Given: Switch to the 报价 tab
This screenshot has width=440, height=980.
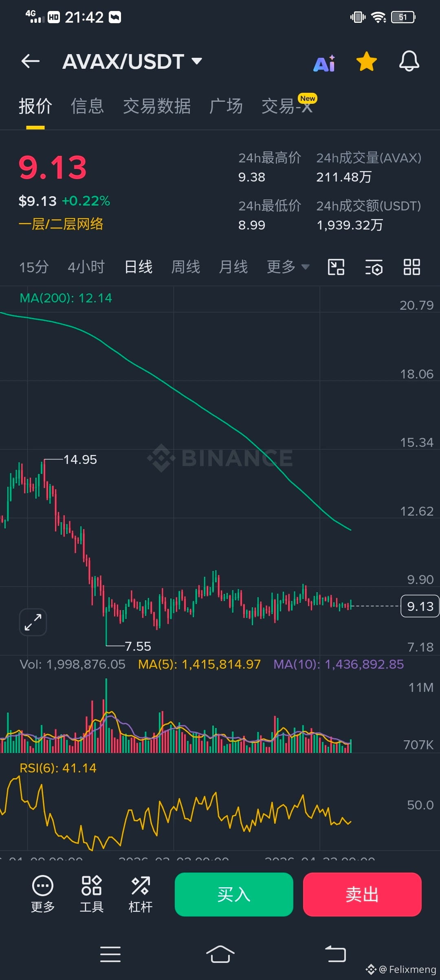Looking at the screenshot, I should coord(35,106).
